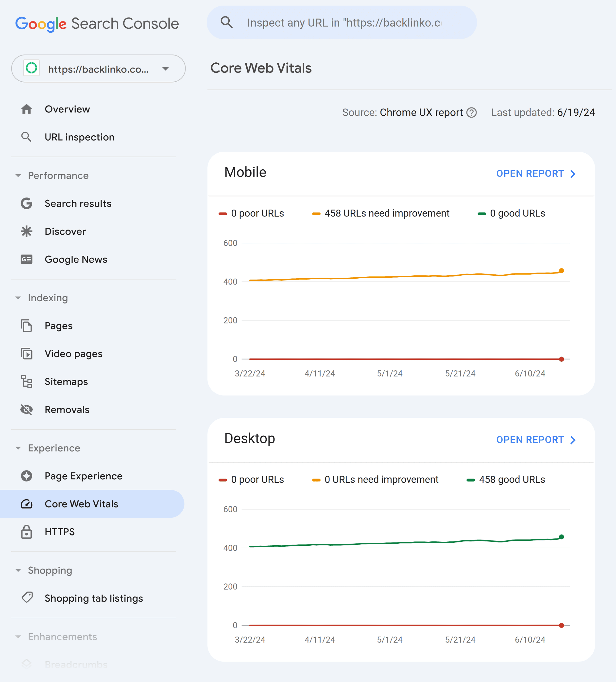Open Shopping tab listings
Image resolution: width=616 pixels, height=682 pixels.
93,598
